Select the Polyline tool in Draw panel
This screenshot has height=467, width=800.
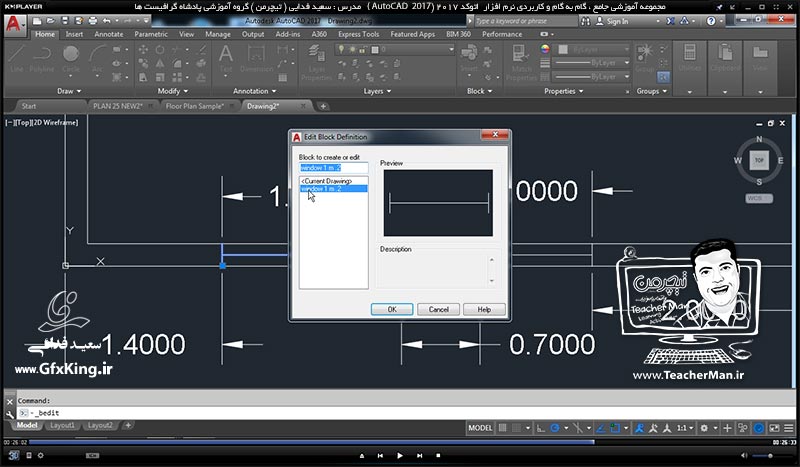tap(41, 58)
